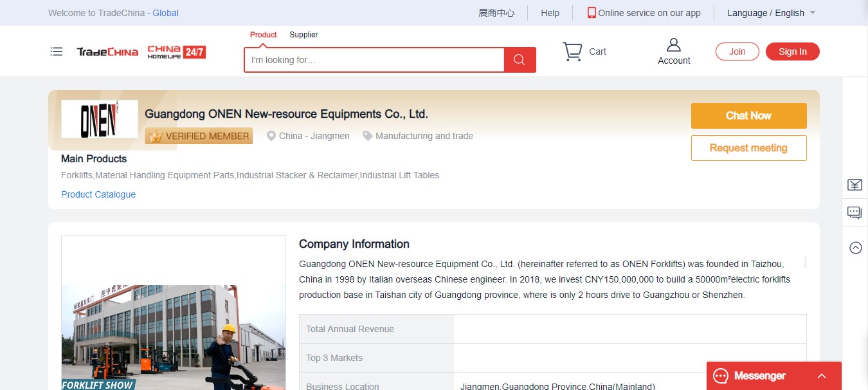The width and height of the screenshot is (868, 390).
Task: Click the right sidebar inquiry form icon
Action: (x=854, y=185)
